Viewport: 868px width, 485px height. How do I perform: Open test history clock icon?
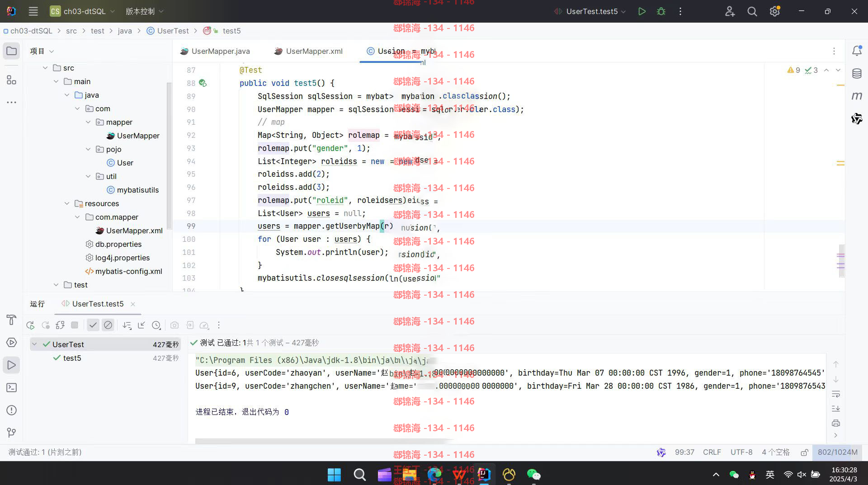(156, 325)
